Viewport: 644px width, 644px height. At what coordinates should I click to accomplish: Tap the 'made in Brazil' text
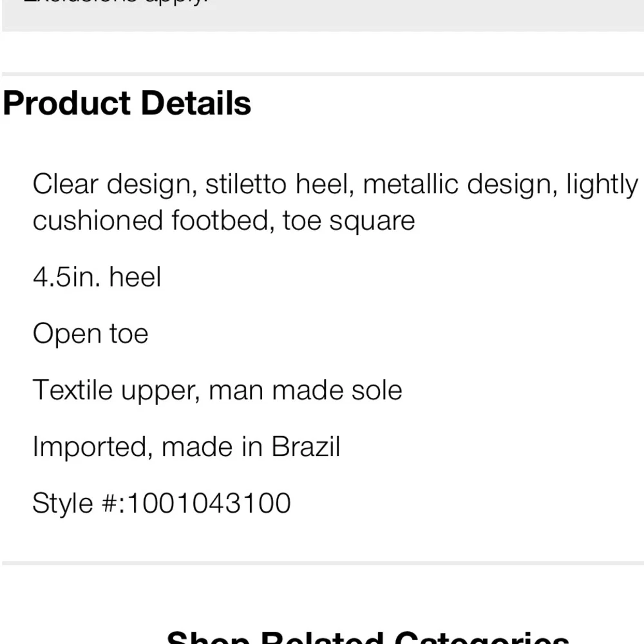(x=251, y=447)
